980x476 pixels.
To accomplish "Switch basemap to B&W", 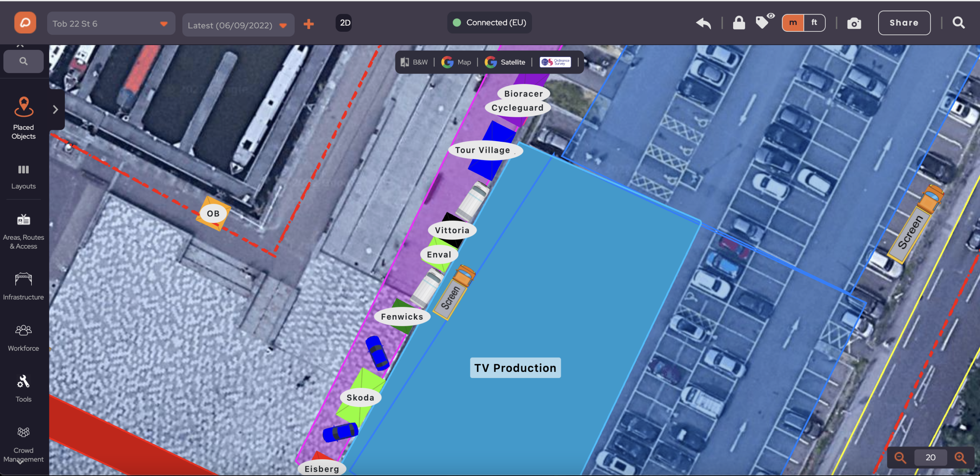I will tap(414, 62).
